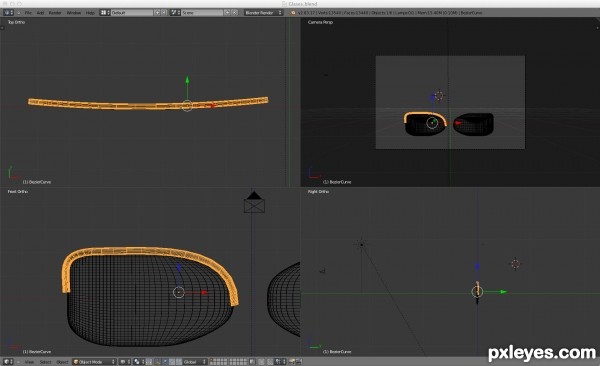The width and height of the screenshot is (600, 366).
Task: Enable the rotate manipulator icon
Action: pyautogui.click(x=165, y=362)
